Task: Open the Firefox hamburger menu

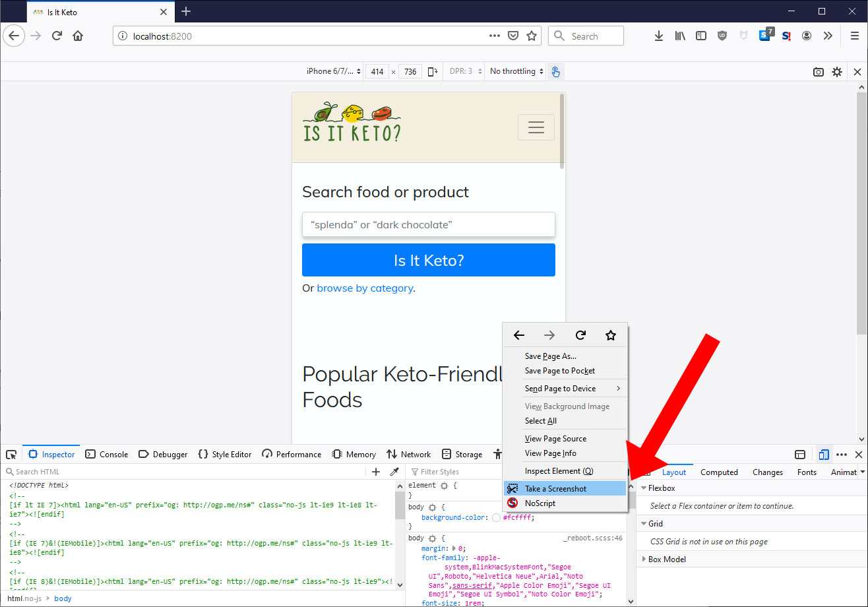Action: click(x=855, y=36)
